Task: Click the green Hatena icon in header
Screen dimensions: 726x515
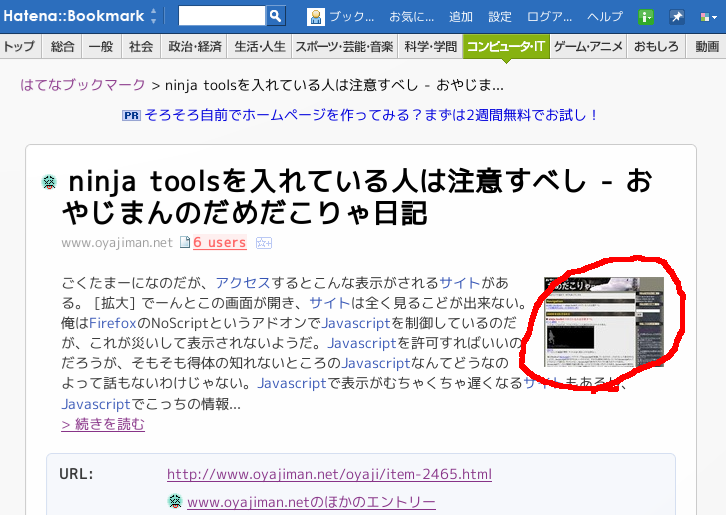Action: click(646, 17)
